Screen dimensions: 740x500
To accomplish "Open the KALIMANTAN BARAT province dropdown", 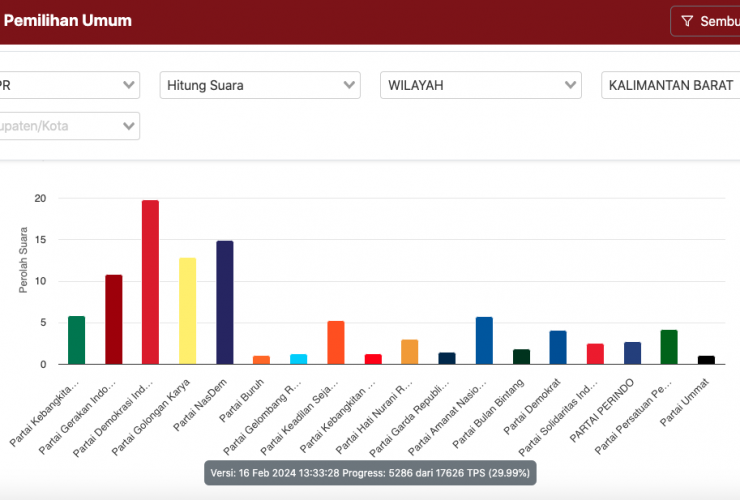I will 670,85.
